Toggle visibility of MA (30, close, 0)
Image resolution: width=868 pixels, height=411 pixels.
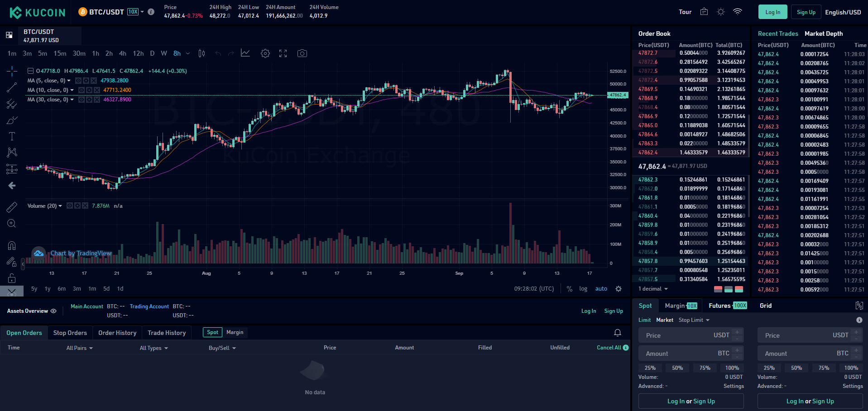82,100
